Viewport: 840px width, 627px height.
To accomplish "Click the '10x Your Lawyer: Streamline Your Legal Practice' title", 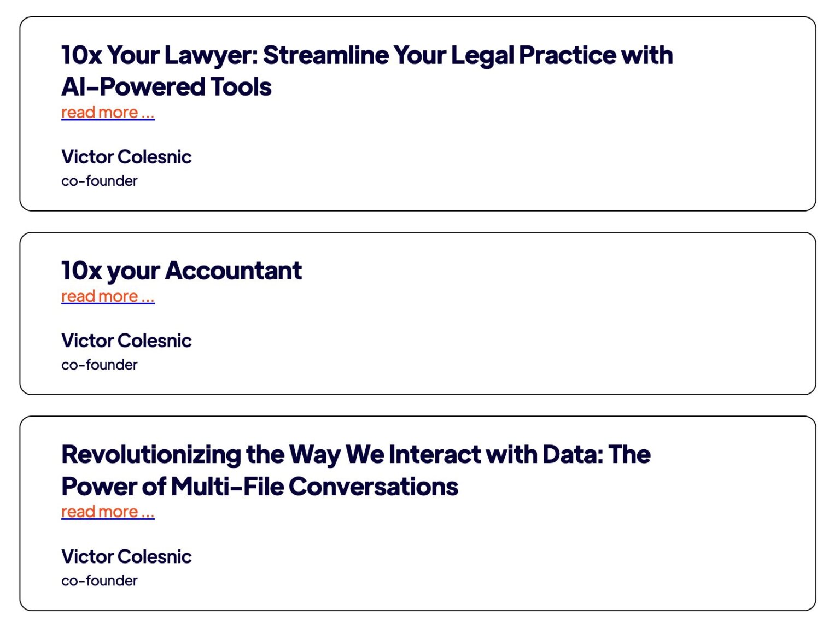I will 366,55.
